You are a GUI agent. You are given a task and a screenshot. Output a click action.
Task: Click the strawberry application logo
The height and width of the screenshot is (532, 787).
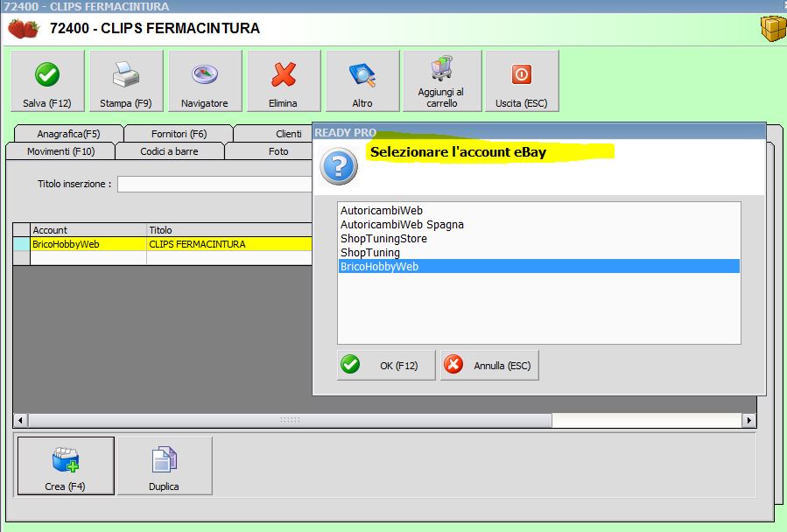(x=24, y=29)
